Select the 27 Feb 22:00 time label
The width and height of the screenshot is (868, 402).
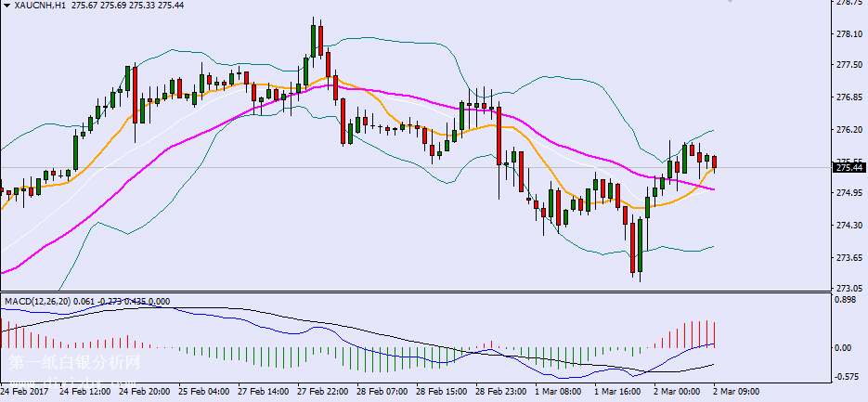tap(324, 393)
